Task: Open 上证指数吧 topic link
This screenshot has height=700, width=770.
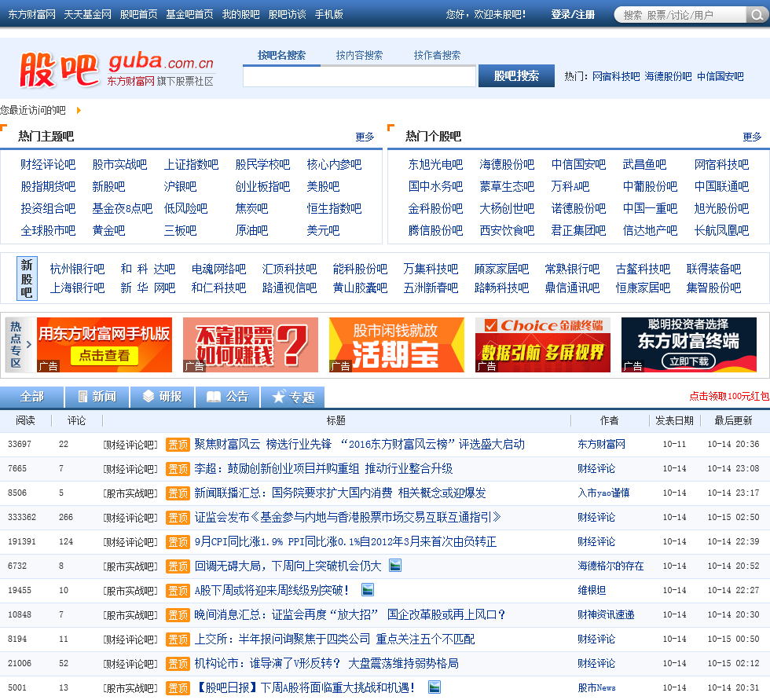Action: [x=191, y=164]
